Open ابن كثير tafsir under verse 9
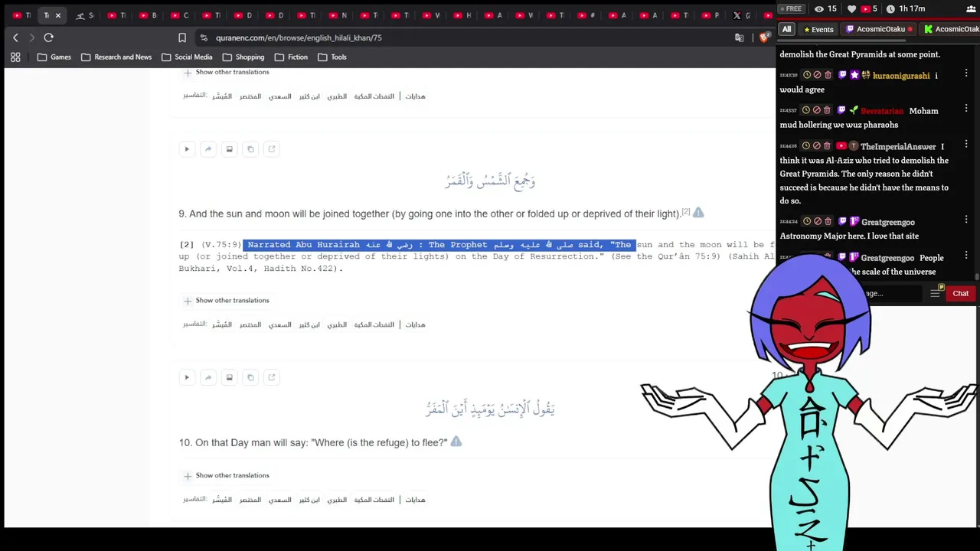The width and height of the screenshot is (980, 551). 309,324
